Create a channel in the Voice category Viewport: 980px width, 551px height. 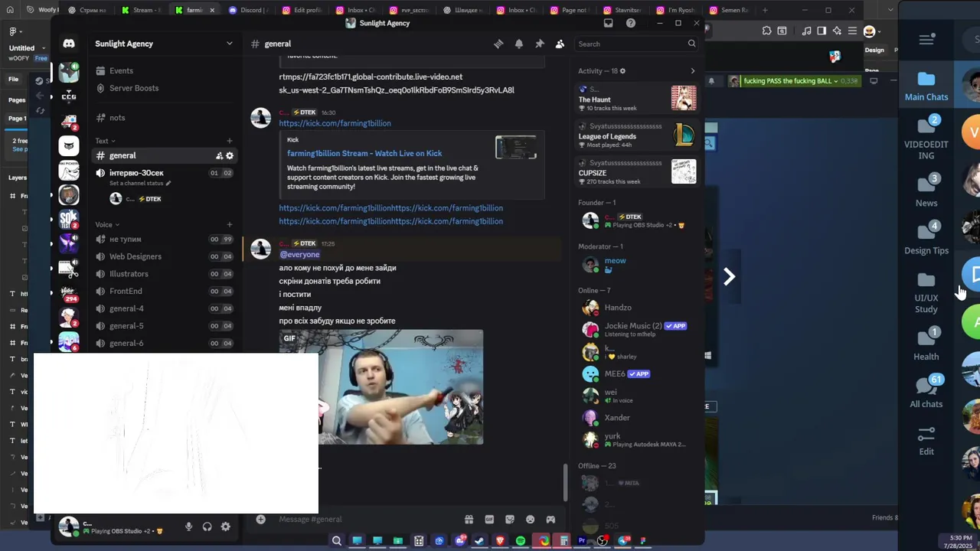pyautogui.click(x=229, y=224)
